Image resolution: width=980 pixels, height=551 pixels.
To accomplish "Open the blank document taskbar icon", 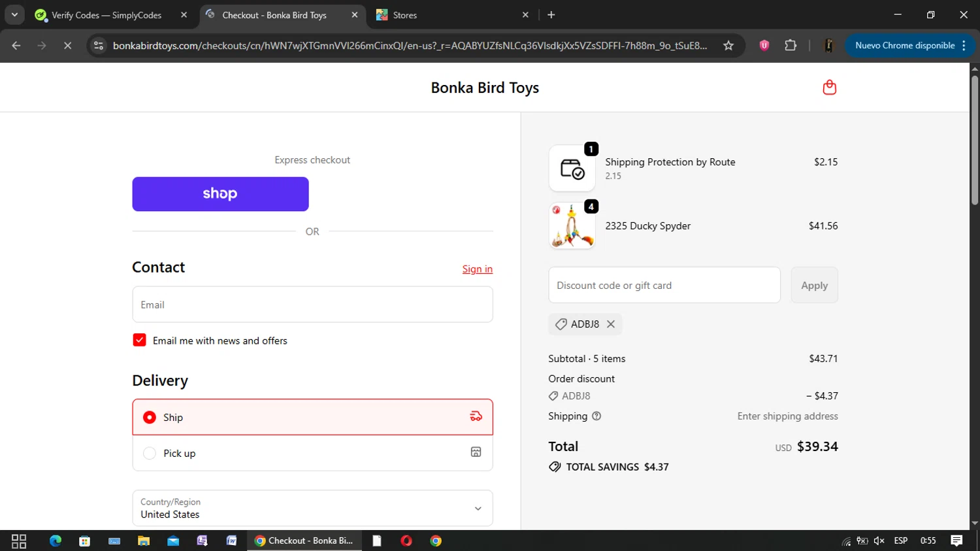I will 377,541.
